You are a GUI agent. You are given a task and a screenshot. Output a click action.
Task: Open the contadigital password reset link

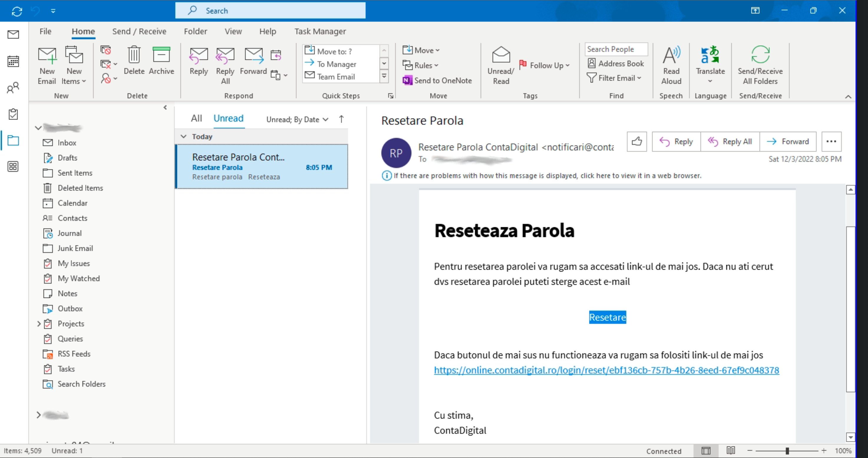(x=606, y=370)
